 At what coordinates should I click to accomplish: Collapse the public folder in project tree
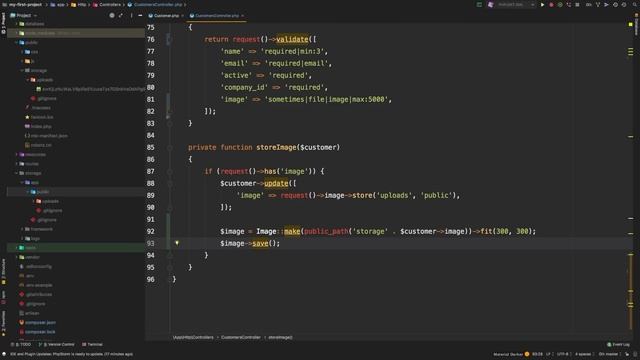pos(17,42)
